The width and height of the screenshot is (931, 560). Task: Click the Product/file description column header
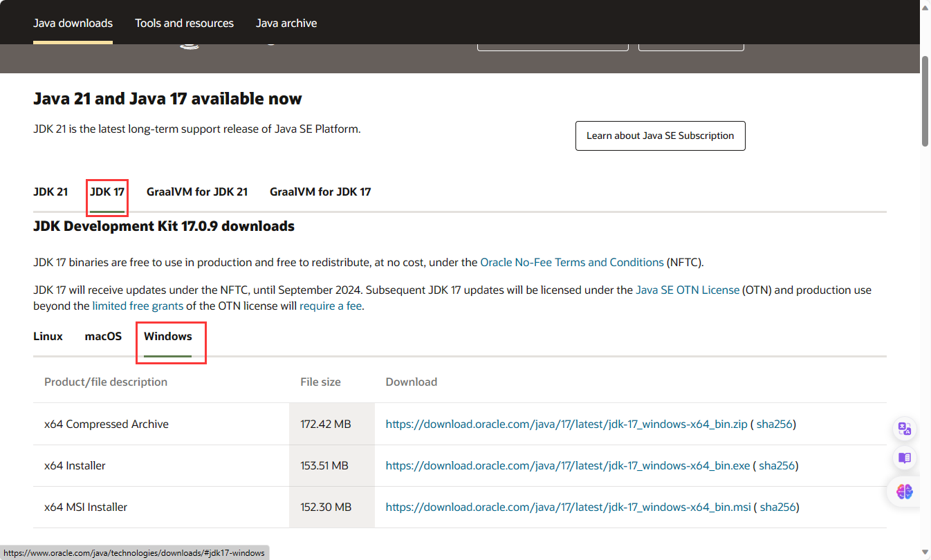(x=106, y=382)
